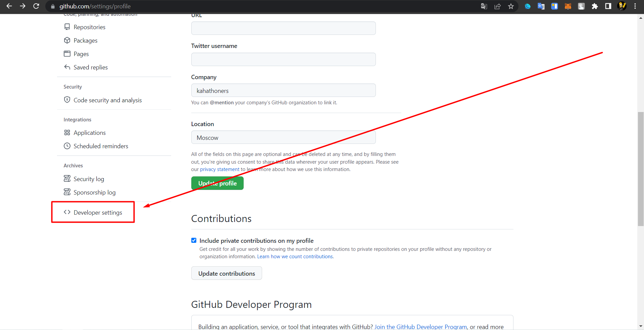Viewport: 644px width, 330px height.
Task: Open MetaMask fox extension
Action: coord(568,6)
